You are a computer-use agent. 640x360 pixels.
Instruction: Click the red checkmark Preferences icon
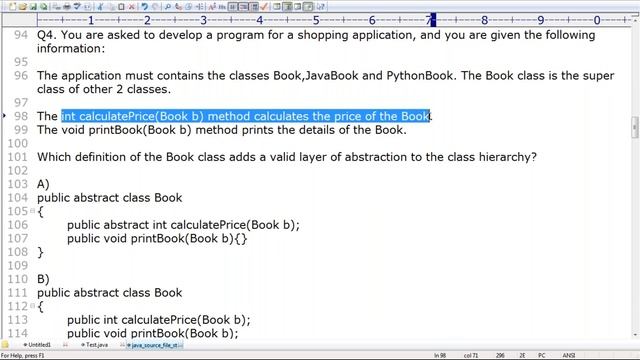(x=264, y=7)
